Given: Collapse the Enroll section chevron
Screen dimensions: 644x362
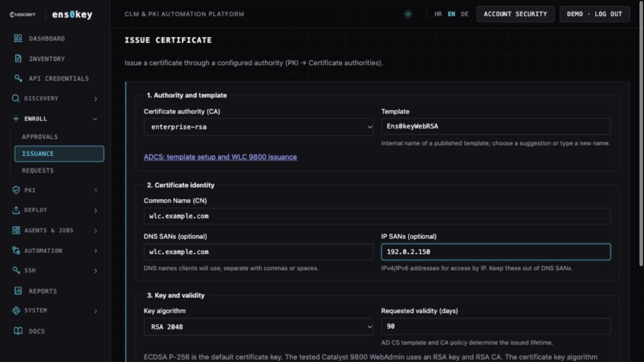Looking at the screenshot, I should coord(95,119).
